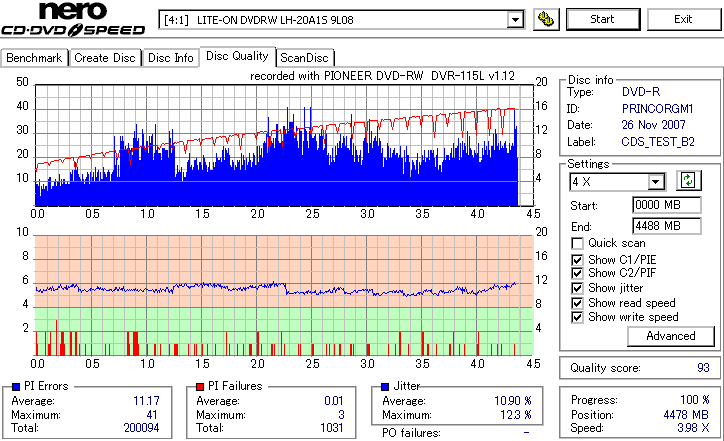This screenshot has height=441, width=724.
Task: Click the label value CDS_TEST_B2
Action: (658, 142)
